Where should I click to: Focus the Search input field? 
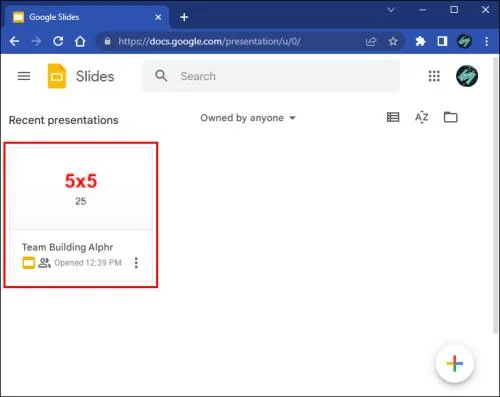(271, 76)
